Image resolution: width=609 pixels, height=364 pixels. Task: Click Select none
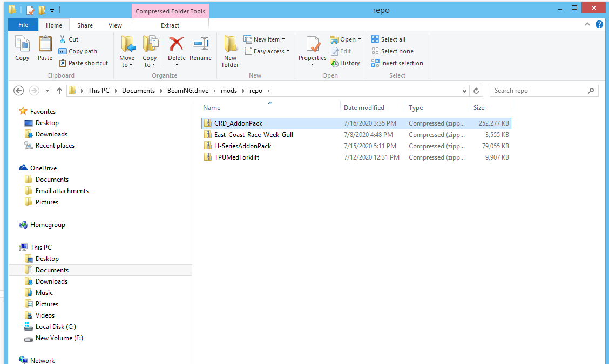click(393, 51)
